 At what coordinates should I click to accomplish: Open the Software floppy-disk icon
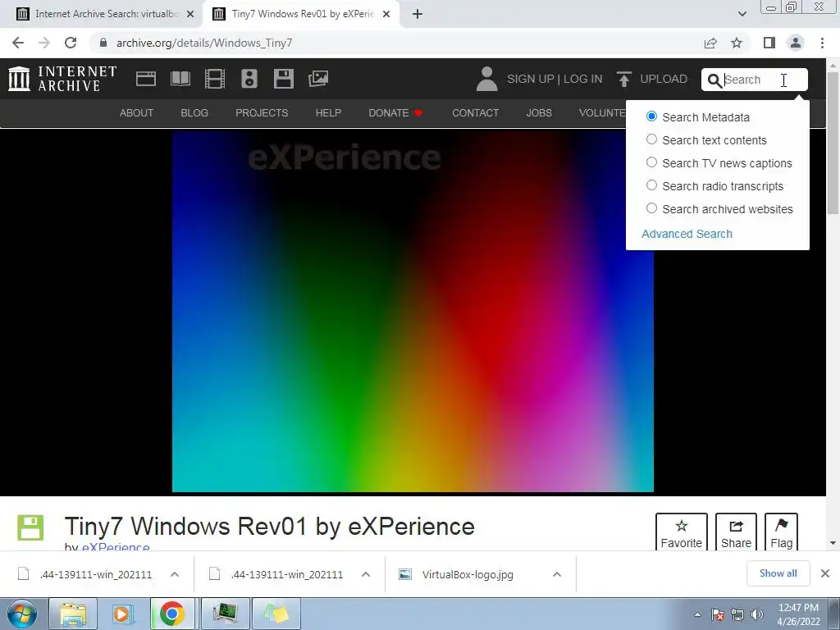tap(283, 79)
